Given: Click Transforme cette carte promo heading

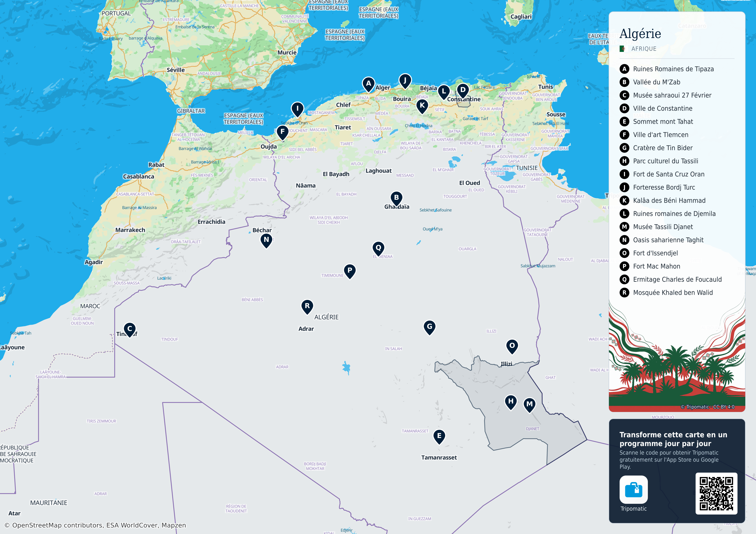Looking at the screenshot, I should tap(673, 439).
